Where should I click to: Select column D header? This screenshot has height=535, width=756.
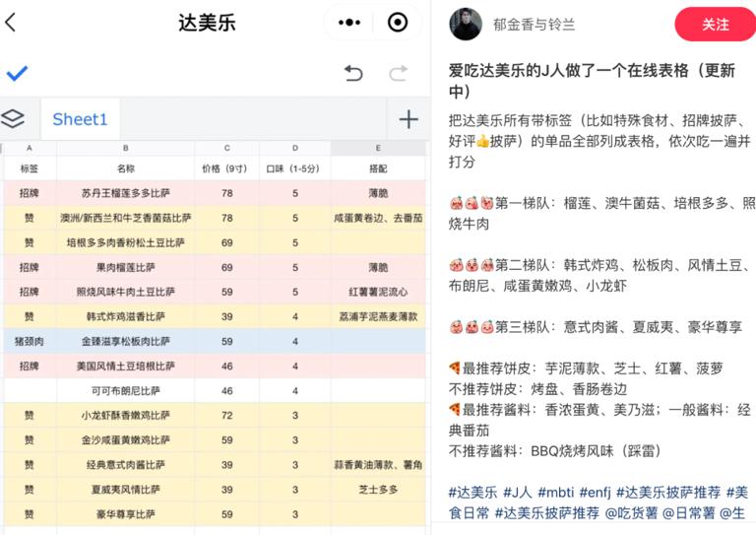click(295, 148)
